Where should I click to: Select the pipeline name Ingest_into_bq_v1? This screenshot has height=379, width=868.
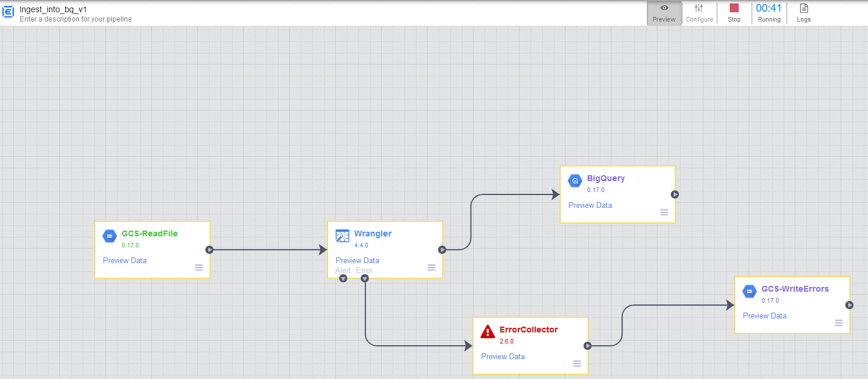click(x=53, y=9)
